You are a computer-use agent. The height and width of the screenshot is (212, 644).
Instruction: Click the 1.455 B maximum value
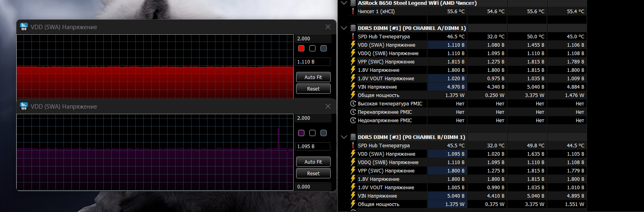[x=535, y=45]
